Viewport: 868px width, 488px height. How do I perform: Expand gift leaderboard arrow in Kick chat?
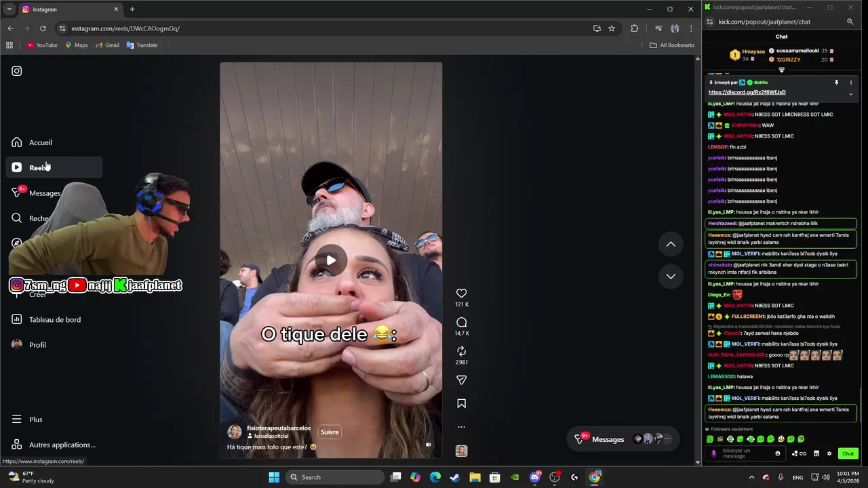point(781,70)
